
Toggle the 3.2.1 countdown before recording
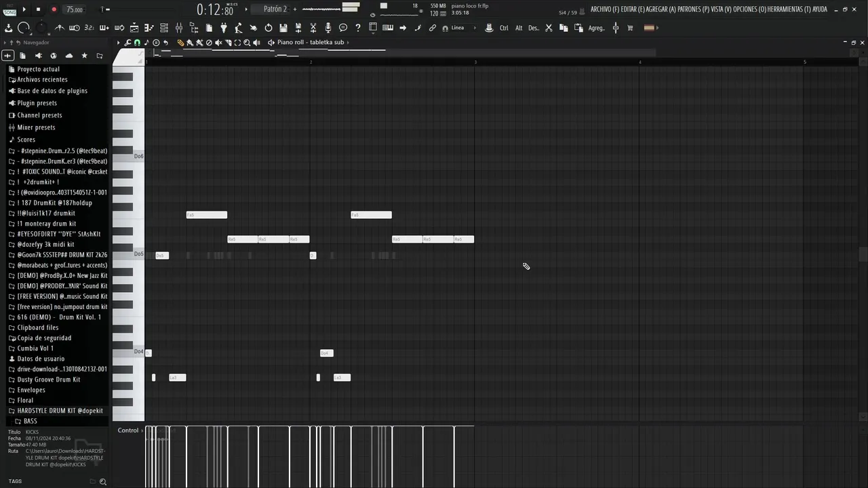(90, 28)
